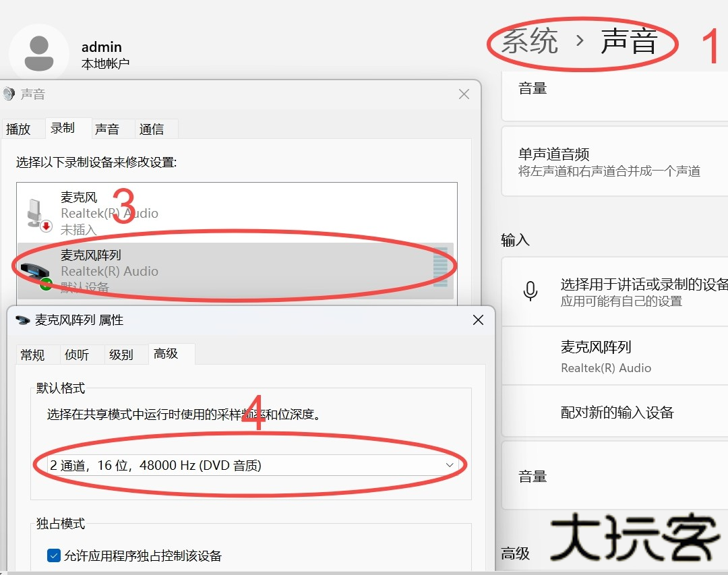
Task: Click the 麦克风阵列 属性 title bar icon
Action: point(23,320)
